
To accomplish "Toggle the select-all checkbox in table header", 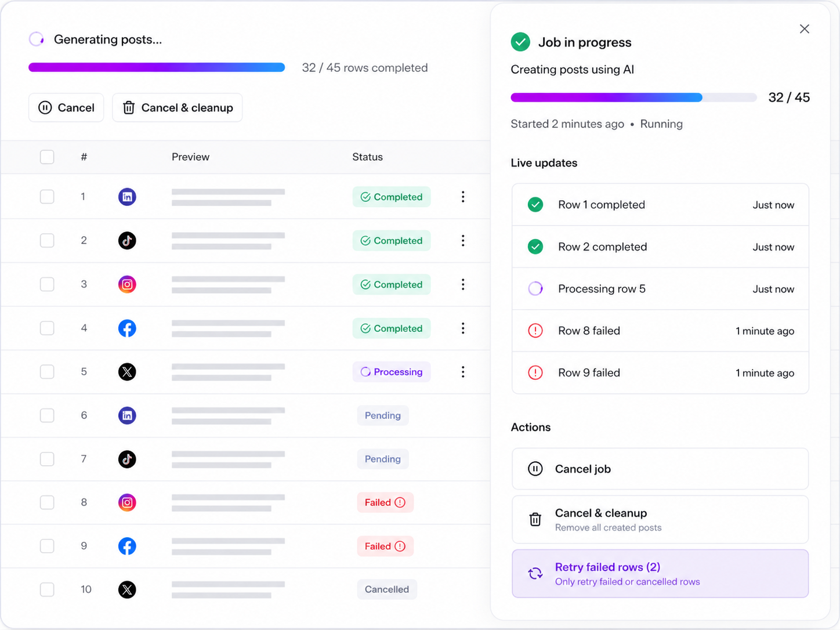I will [x=47, y=157].
